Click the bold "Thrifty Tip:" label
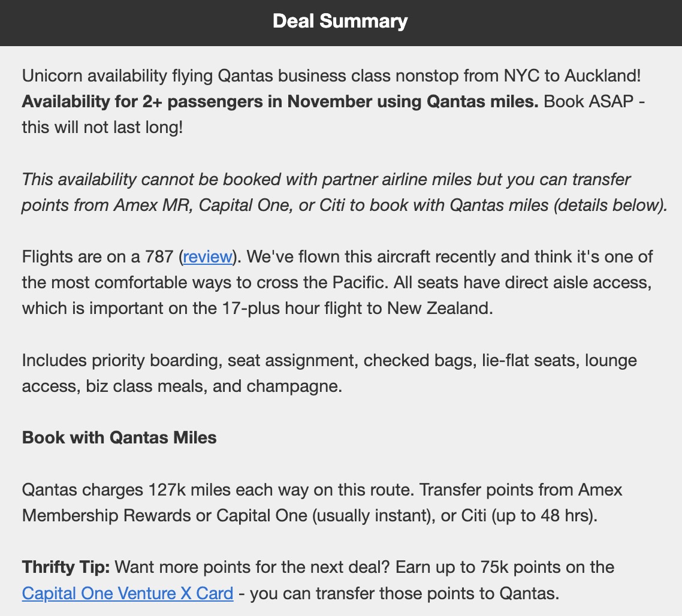This screenshot has width=682, height=616. click(x=66, y=567)
